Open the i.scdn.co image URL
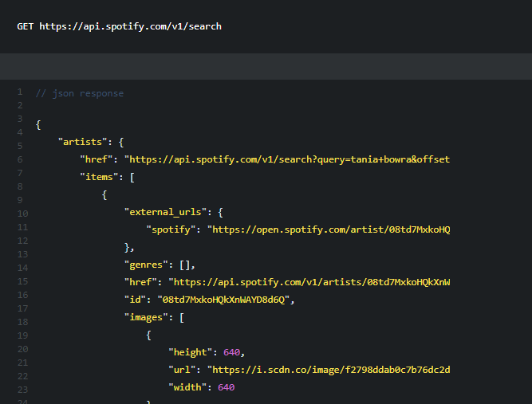This screenshot has height=404, width=532. 329,370
